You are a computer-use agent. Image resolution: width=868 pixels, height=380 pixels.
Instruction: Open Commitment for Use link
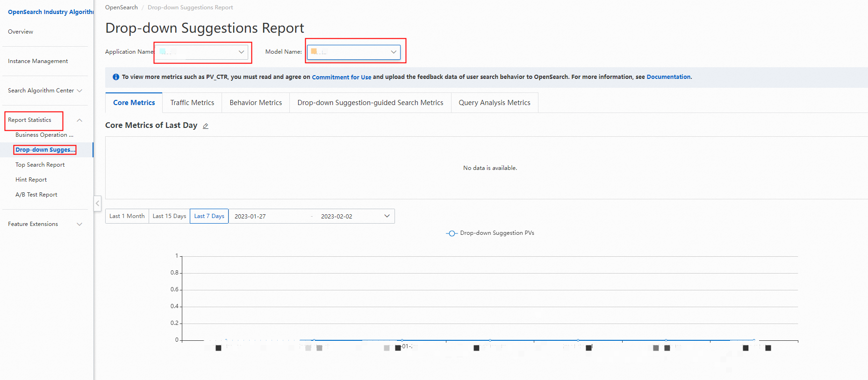tap(342, 77)
